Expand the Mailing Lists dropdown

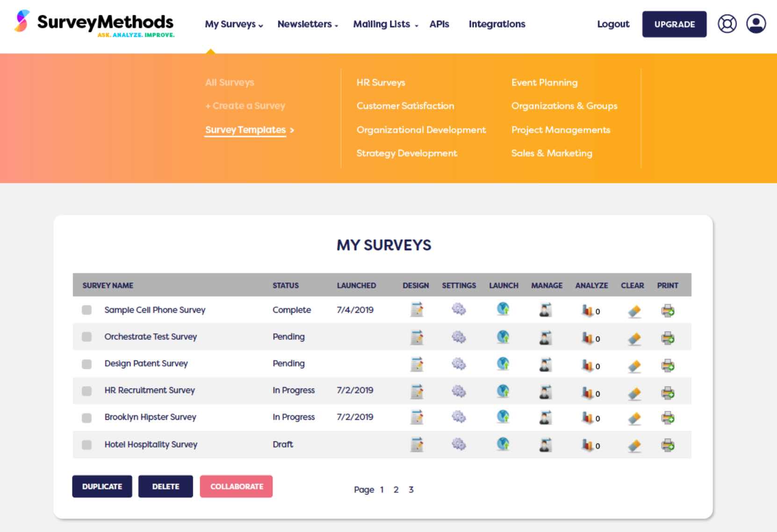[x=385, y=24]
